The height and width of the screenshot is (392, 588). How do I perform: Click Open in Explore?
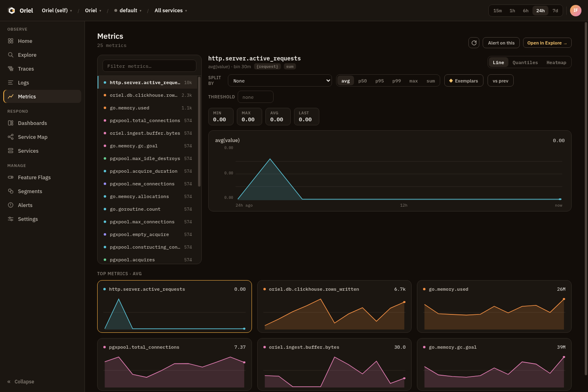(x=547, y=43)
